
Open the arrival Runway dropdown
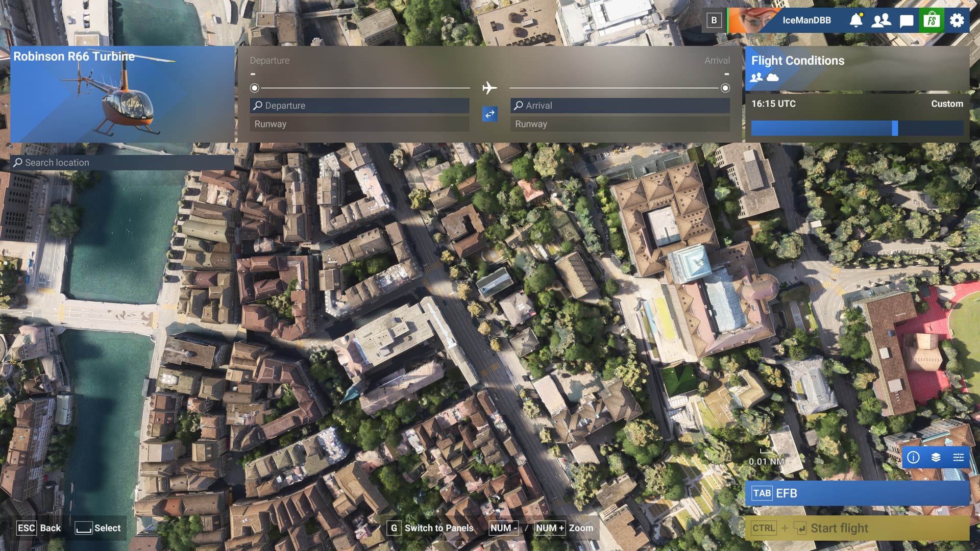coord(620,124)
